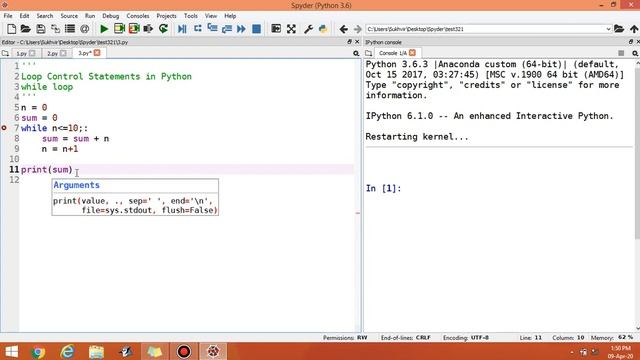Open PYTHONPATH manager Python icon
The image size is (640, 360).
[x=323, y=29]
